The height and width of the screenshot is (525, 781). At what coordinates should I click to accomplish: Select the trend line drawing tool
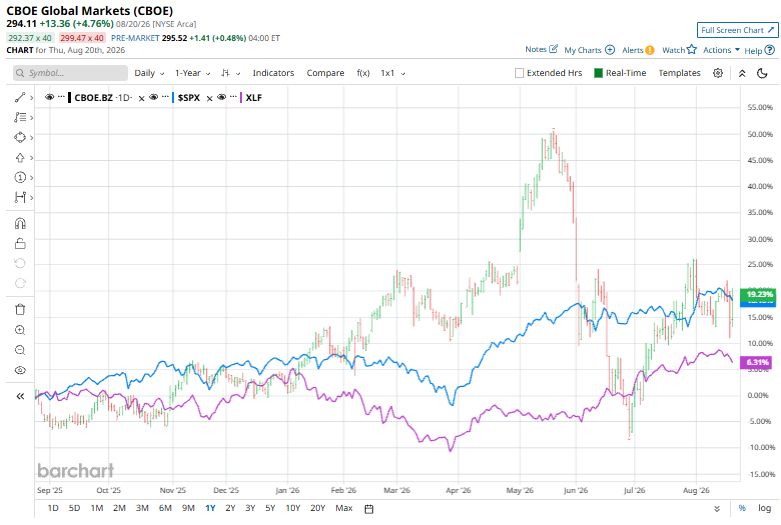[20, 98]
